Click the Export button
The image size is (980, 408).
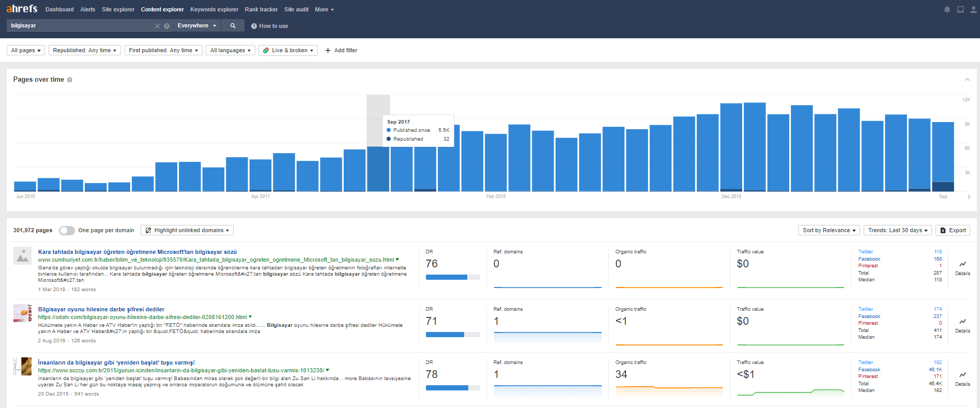click(953, 230)
